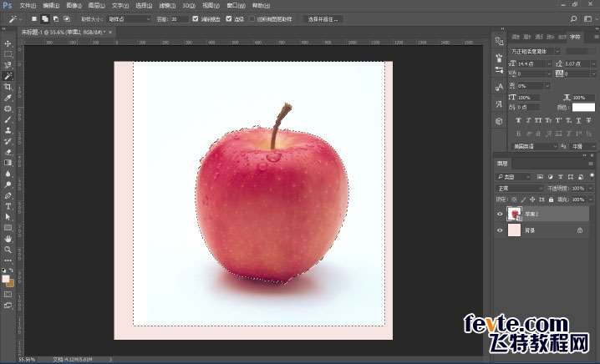Select the Zoom tool
Screen dimensions: 600x364
[x=8, y=250]
